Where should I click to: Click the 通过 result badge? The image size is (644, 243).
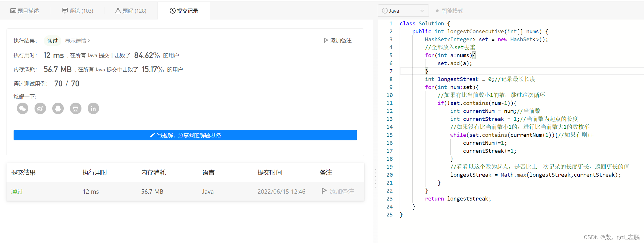[x=53, y=41]
